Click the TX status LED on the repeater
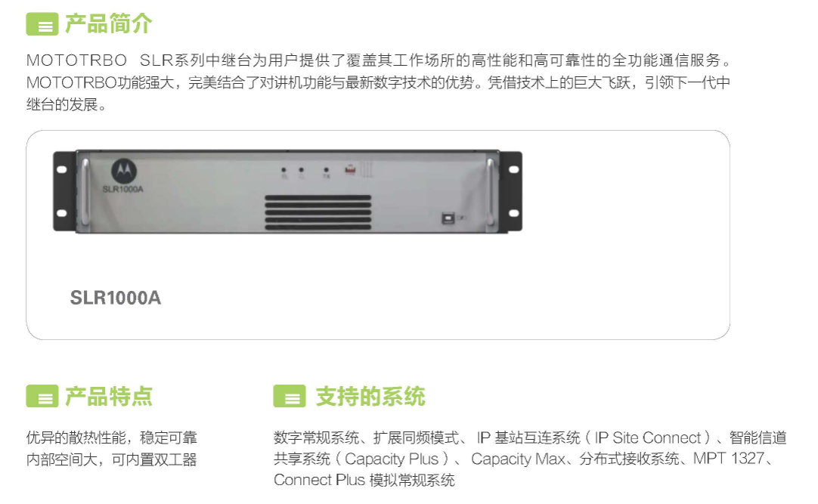 coord(326,171)
